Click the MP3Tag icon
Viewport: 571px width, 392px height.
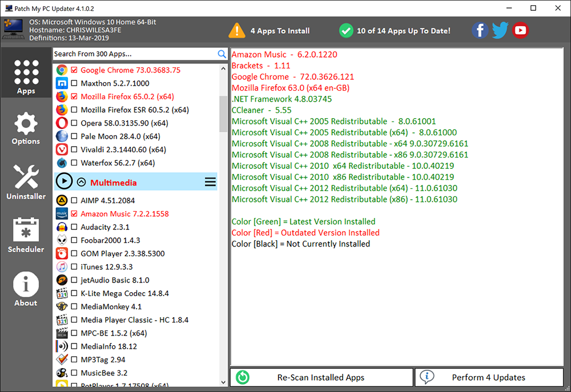[x=62, y=359]
